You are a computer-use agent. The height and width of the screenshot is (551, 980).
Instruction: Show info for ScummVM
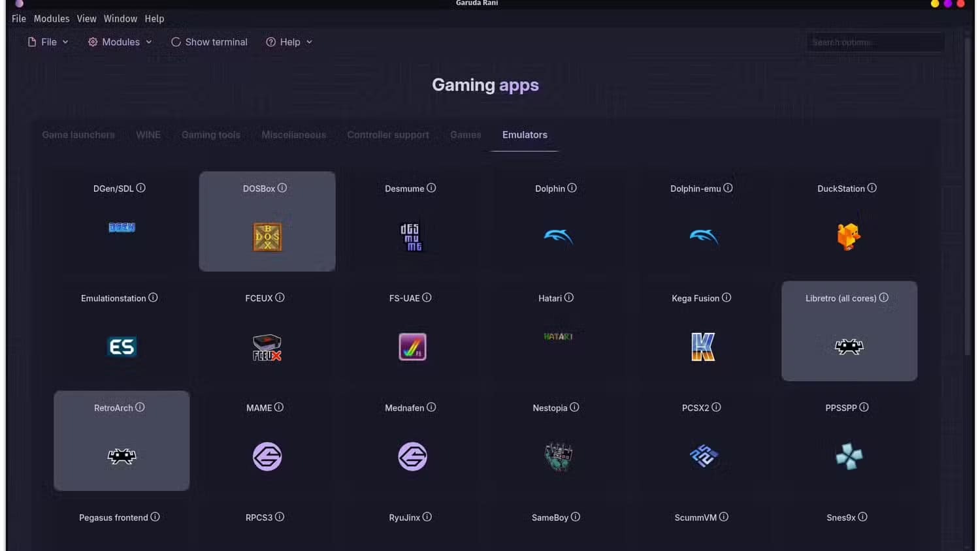click(x=724, y=517)
